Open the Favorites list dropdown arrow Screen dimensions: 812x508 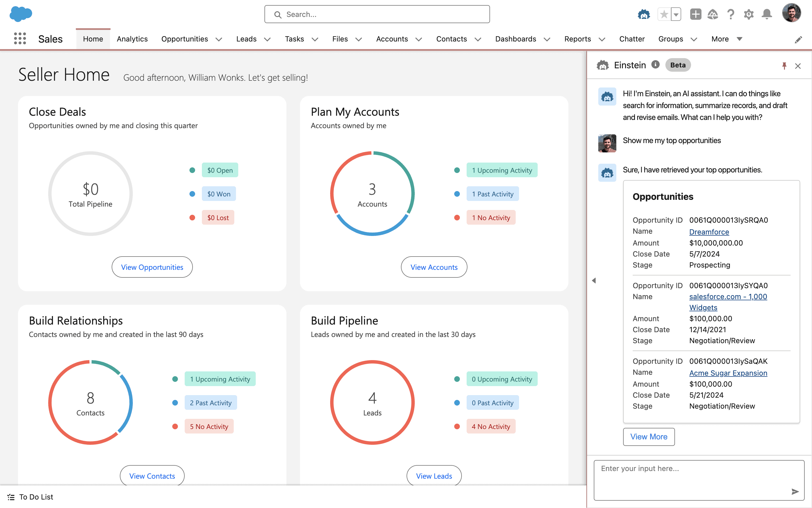point(676,14)
